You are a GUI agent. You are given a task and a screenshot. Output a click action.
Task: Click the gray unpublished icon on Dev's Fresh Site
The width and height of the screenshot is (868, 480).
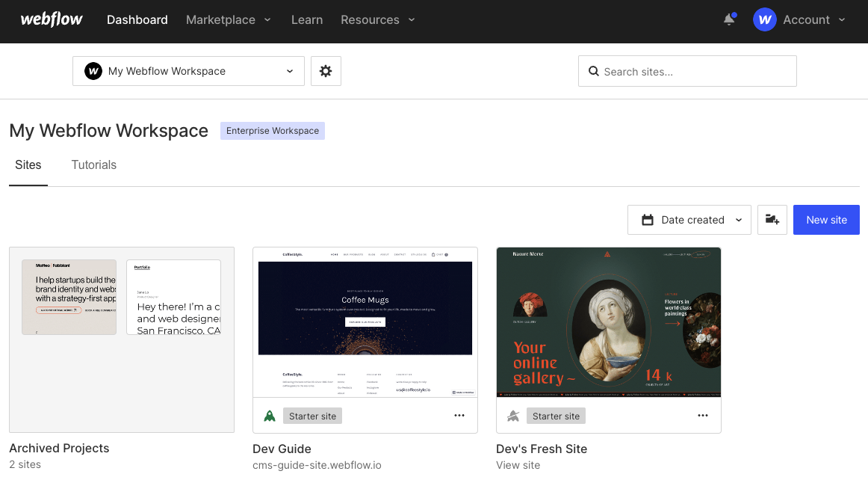[513, 416]
